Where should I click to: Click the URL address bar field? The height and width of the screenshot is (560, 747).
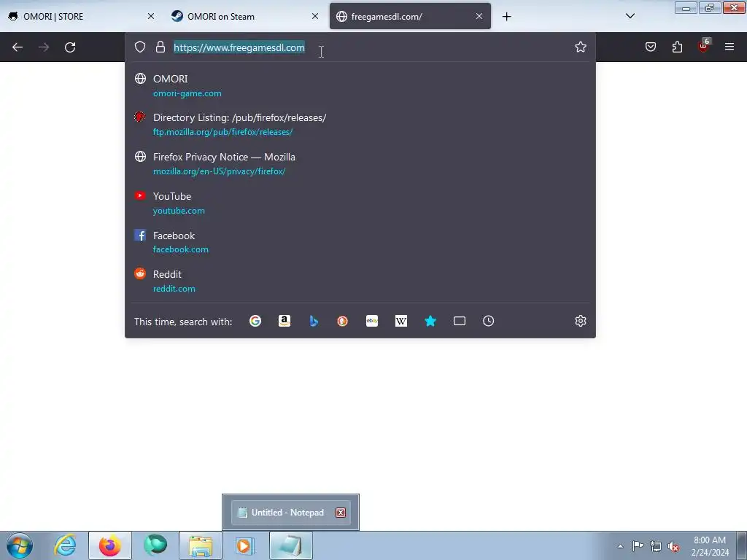(360, 47)
